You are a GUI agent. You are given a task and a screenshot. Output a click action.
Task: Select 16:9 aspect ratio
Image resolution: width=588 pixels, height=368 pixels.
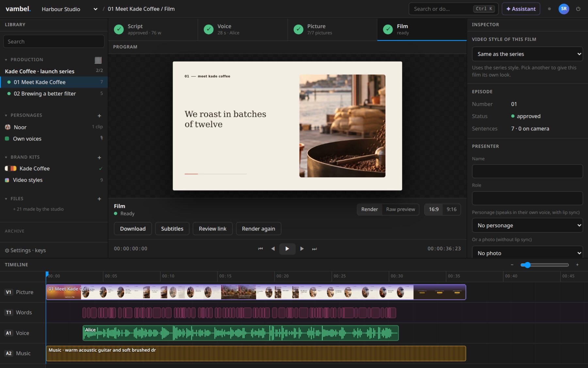tap(433, 209)
